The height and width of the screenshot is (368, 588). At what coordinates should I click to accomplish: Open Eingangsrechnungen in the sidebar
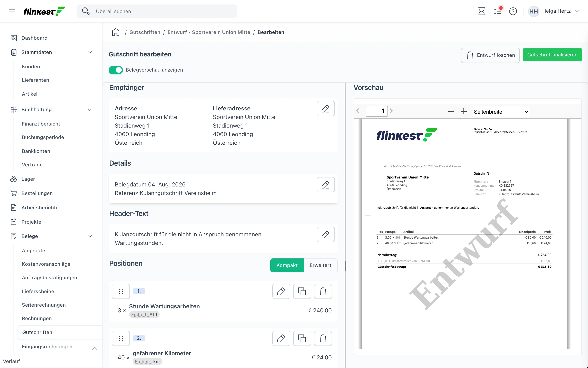[x=47, y=347]
